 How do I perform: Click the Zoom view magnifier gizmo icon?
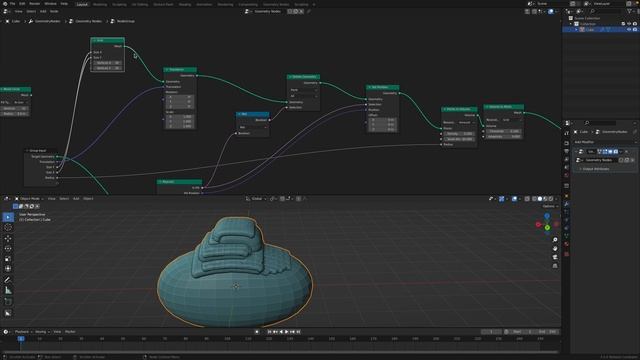point(555,240)
